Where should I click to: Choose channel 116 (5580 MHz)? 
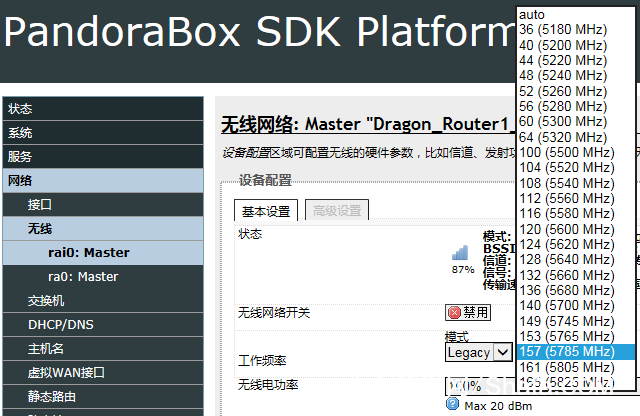pyautogui.click(x=576, y=214)
